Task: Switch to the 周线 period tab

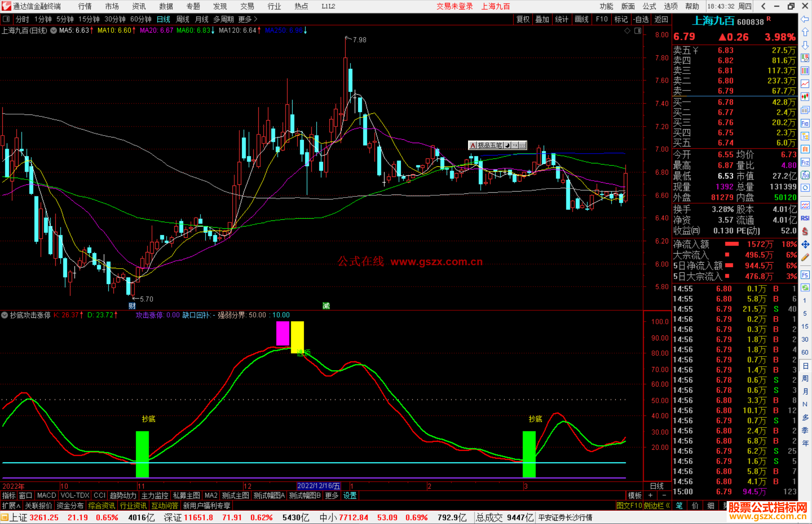Action: click(x=183, y=19)
